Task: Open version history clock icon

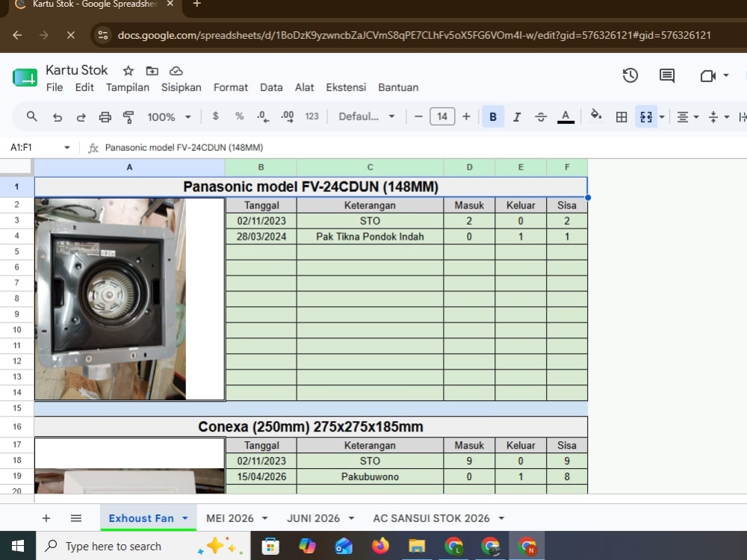Action: 630,75
